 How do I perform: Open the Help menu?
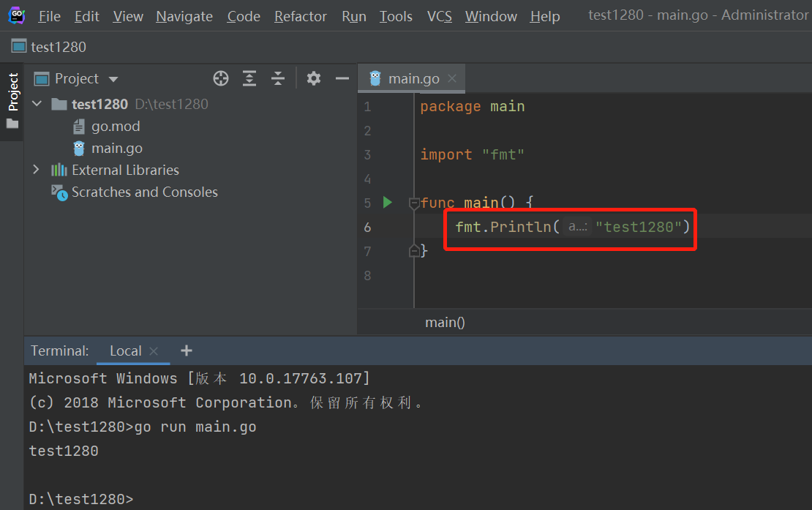pos(545,17)
